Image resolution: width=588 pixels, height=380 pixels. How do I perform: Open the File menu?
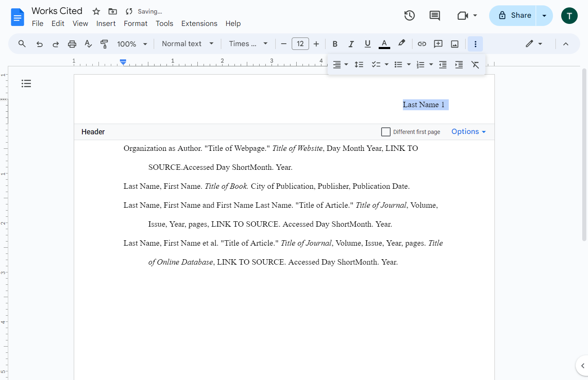point(37,23)
